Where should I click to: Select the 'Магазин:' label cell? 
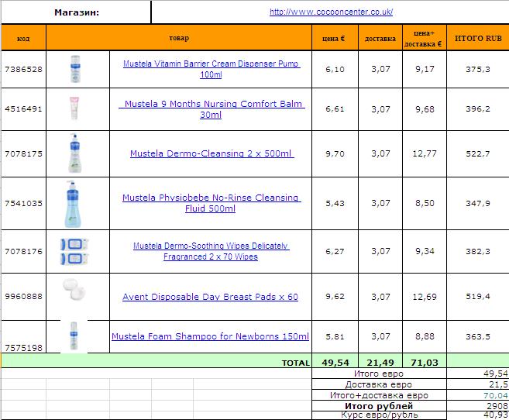click(x=77, y=12)
